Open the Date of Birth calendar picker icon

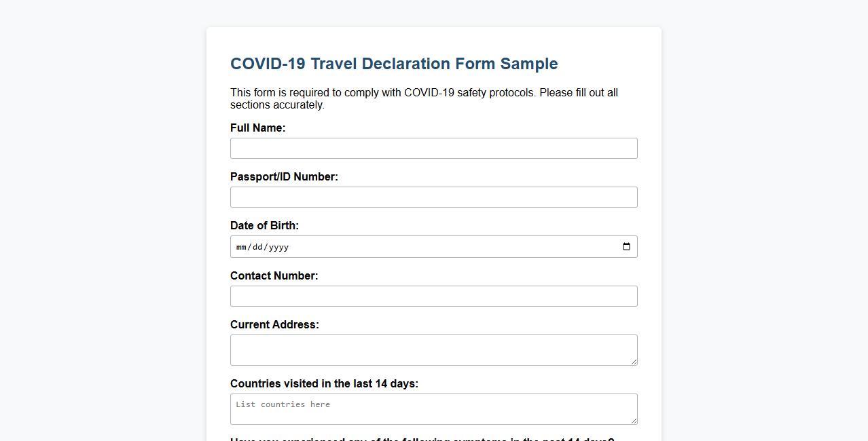(626, 246)
